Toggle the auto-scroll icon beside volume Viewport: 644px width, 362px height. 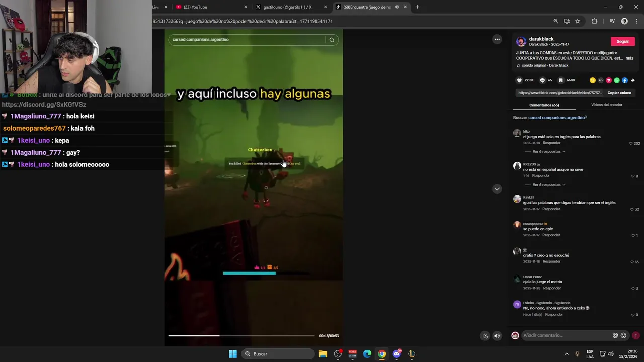[x=485, y=336]
